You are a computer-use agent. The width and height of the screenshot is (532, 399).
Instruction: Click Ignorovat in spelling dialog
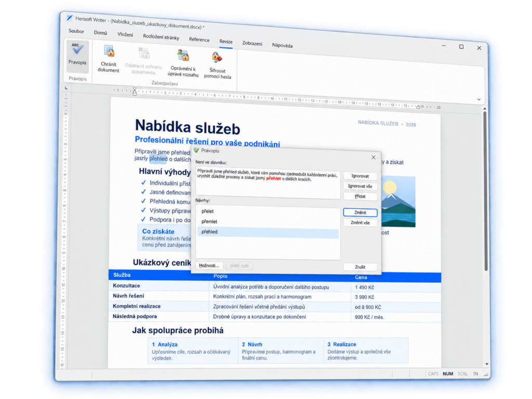pos(360,176)
